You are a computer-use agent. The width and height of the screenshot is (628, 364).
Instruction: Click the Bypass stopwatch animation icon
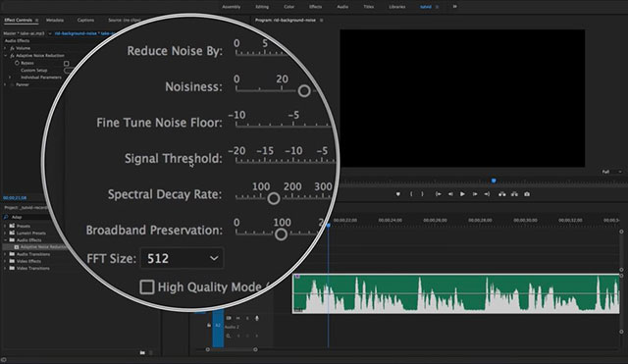click(x=17, y=63)
